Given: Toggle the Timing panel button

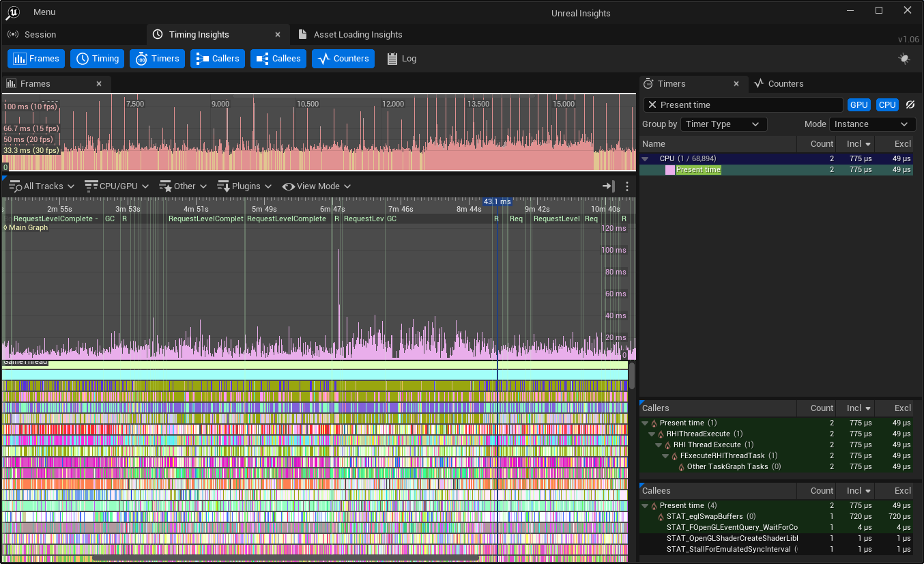Looking at the screenshot, I should coord(97,59).
